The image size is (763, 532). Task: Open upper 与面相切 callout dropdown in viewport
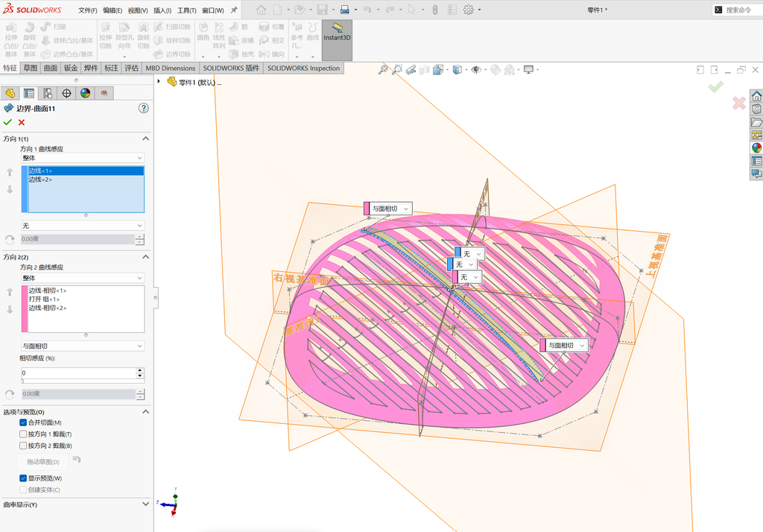tap(406, 209)
